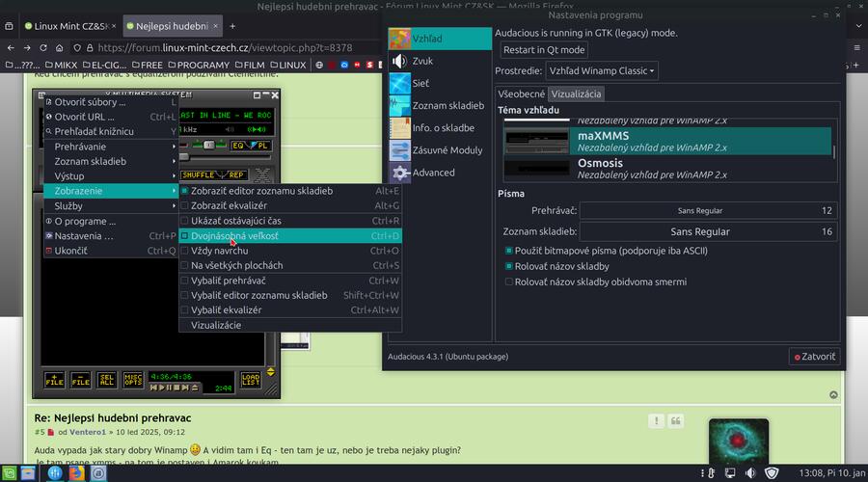Click the add FILE button in playlist
Screen dimensions: 868x482
(x=55, y=380)
